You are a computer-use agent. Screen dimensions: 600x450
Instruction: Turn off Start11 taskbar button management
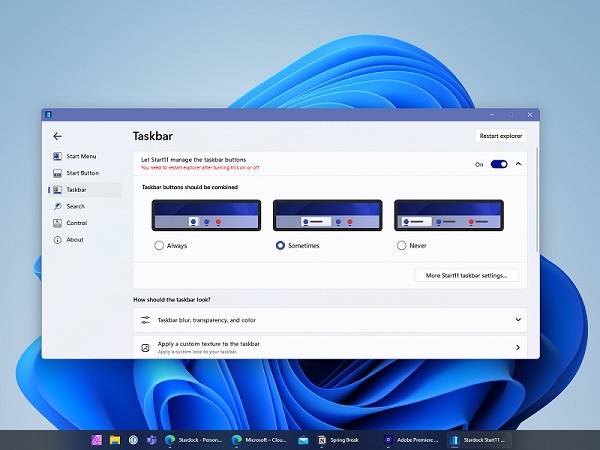[x=499, y=164]
